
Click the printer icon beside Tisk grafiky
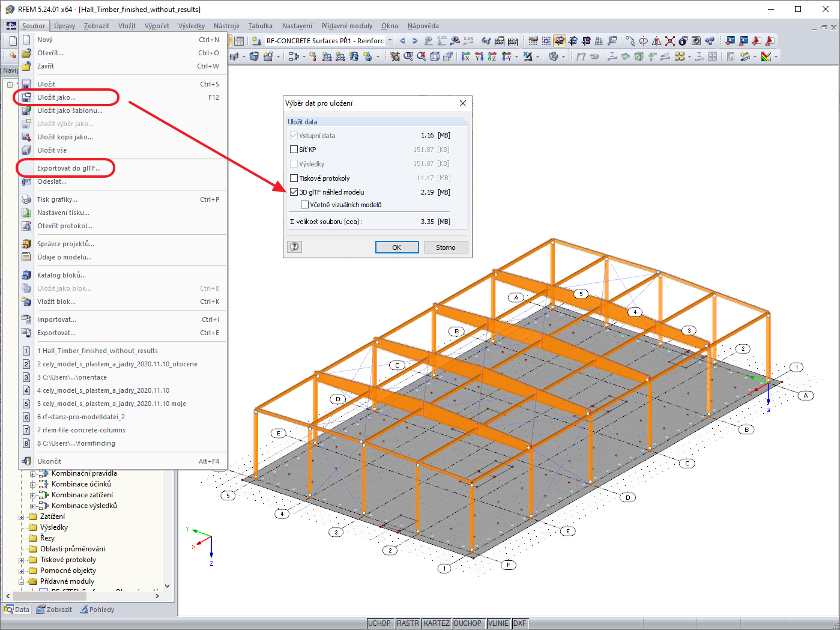click(x=26, y=199)
